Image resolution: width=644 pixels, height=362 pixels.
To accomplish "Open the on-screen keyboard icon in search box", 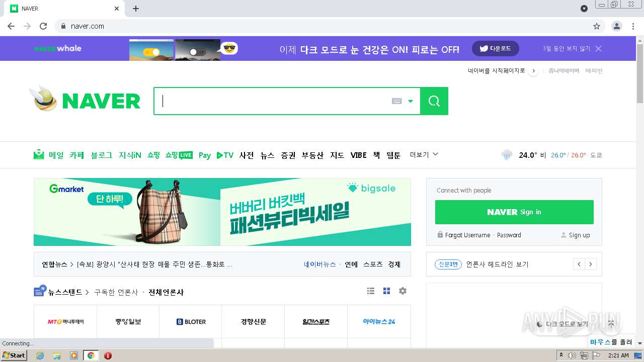I will [x=396, y=101].
